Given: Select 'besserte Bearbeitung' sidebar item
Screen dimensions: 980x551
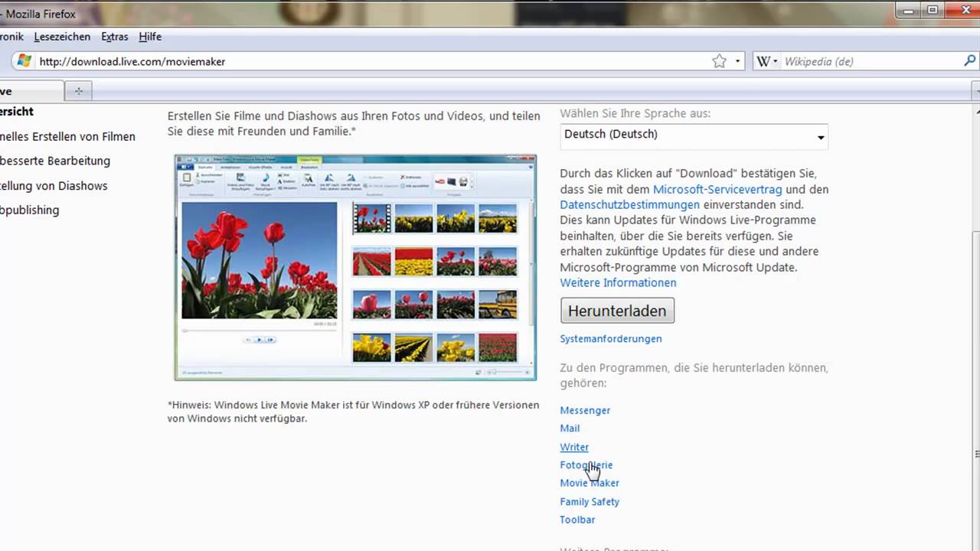Looking at the screenshot, I should click(x=55, y=161).
